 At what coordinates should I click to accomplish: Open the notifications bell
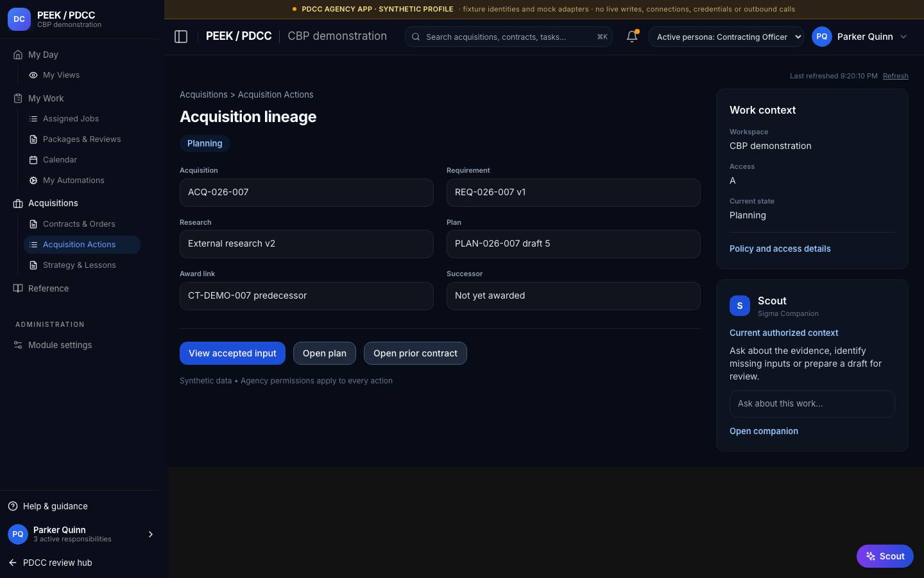click(x=632, y=37)
